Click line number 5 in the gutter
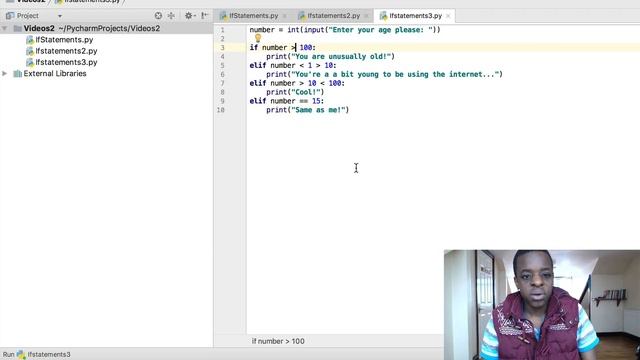 (x=222, y=65)
